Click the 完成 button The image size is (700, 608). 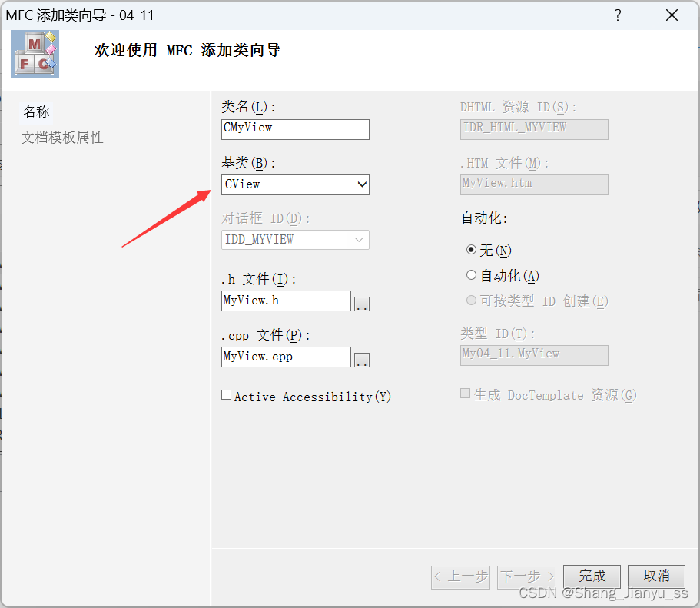[592, 576]
